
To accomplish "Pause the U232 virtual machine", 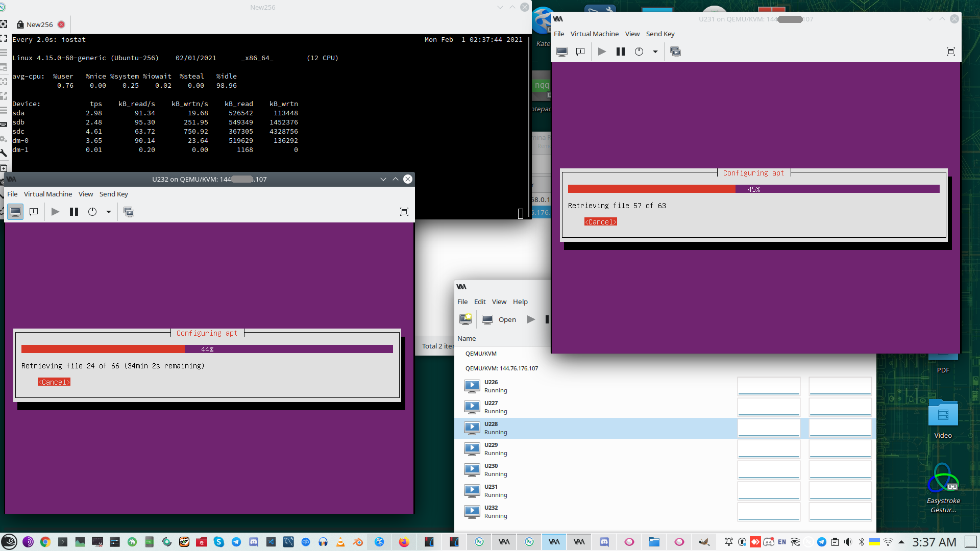I will tap(74, 212).
